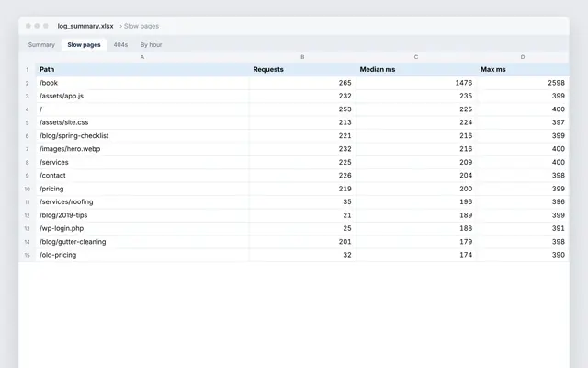Select row 2 number header

pyautogui.click(x=27, y=83)
